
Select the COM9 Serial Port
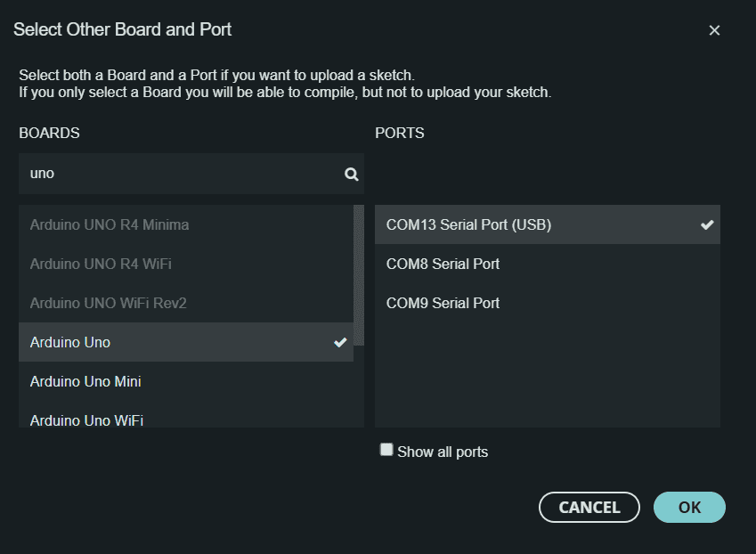click(x=548, y=303)
